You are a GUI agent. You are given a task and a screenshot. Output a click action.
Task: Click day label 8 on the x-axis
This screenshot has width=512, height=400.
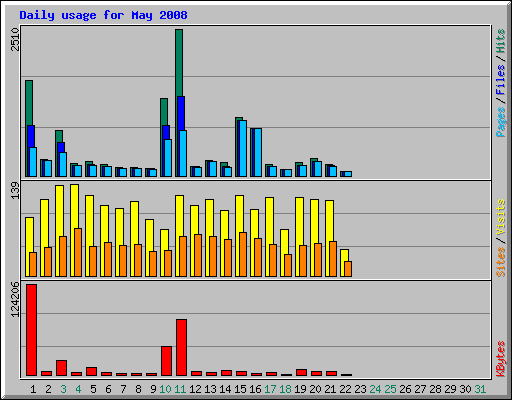pos(138,389)
